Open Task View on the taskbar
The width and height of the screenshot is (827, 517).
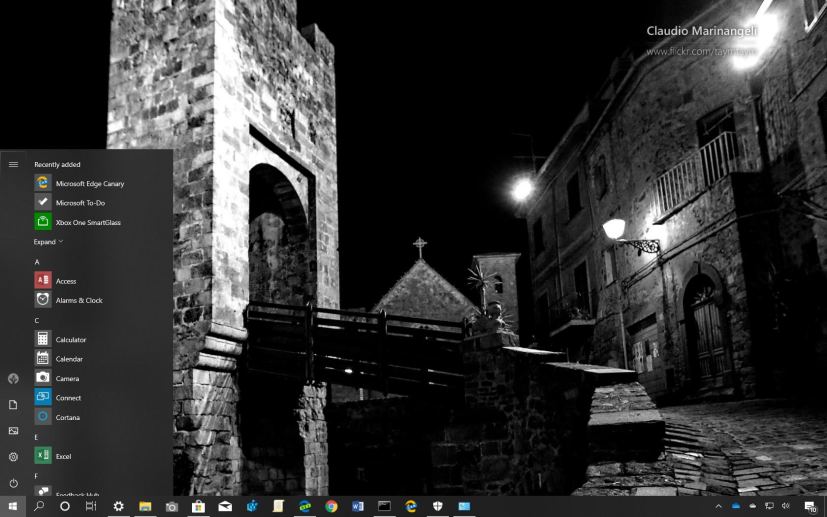pos(91,506)
